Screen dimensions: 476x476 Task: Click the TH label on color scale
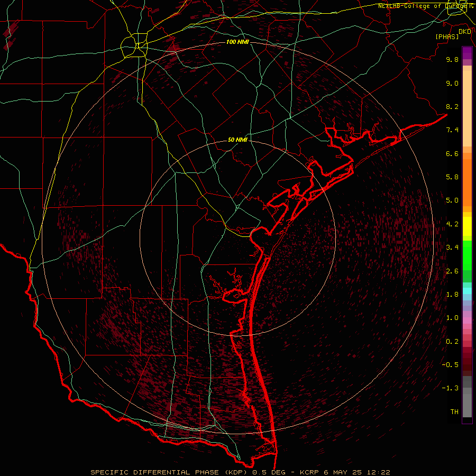pyautogui.click(x=454, y=412)
